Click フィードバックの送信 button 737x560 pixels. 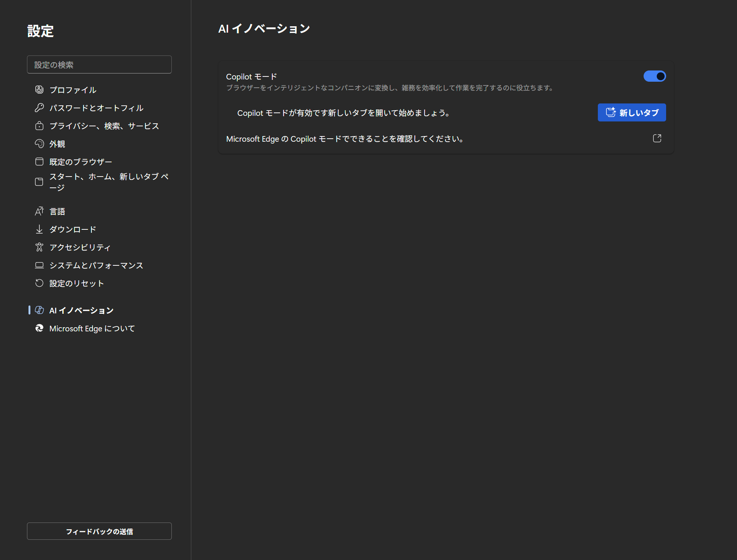tap(99, 531)
